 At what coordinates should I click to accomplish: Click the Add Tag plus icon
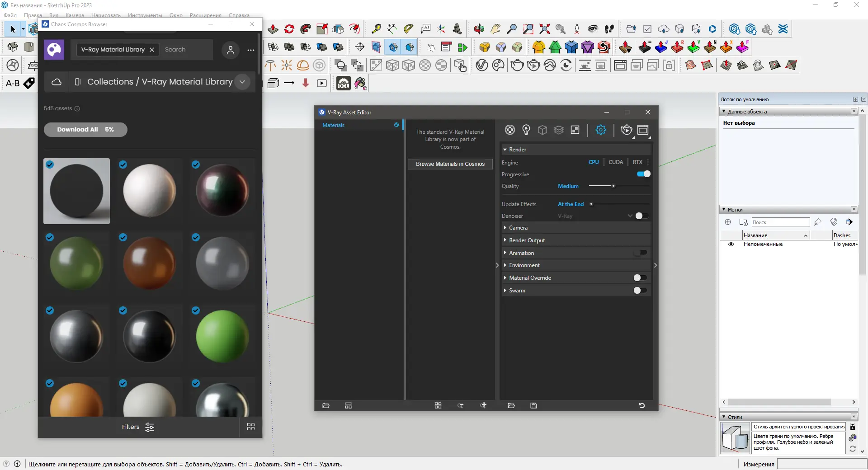pyautogui.click(x=728, y=222)
